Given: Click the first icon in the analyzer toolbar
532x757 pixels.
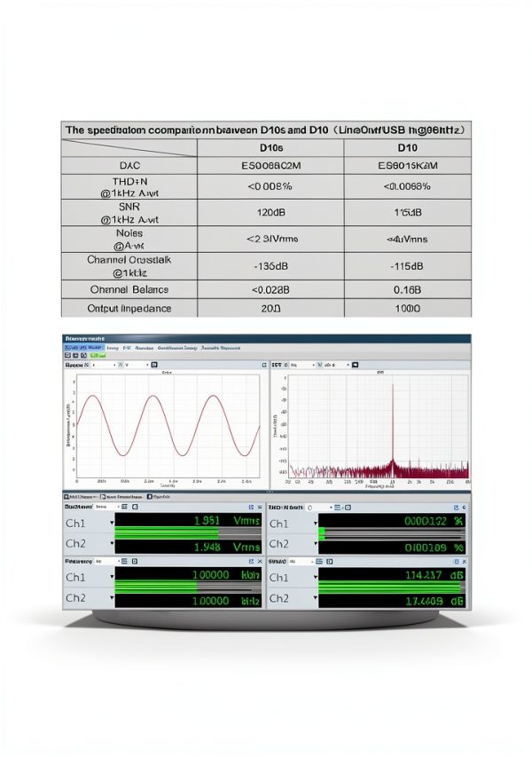Looking at the screenshot, I should point(67,355).
